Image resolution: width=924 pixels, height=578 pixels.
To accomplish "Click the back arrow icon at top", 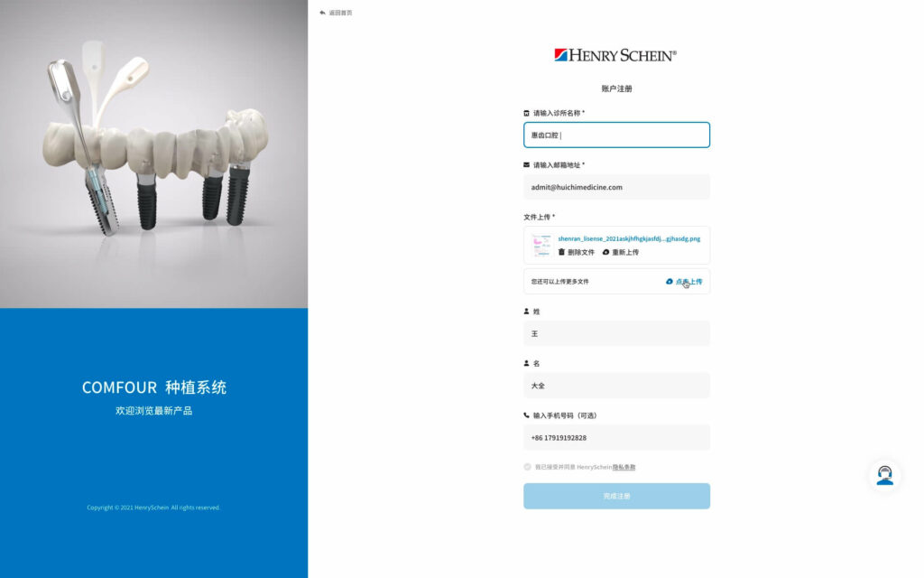I will 322,13.
